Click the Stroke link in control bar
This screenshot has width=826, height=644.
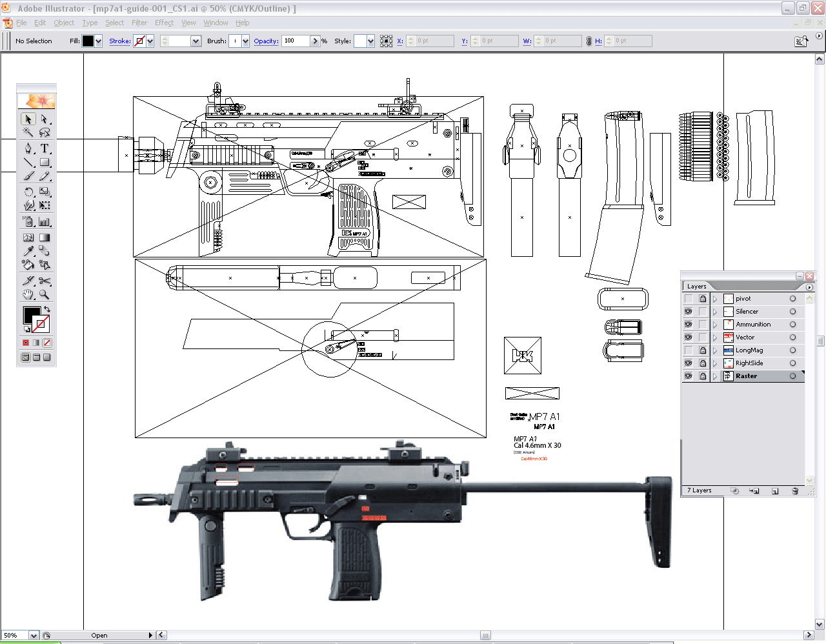pyautogui.click(x=120, y=41)
